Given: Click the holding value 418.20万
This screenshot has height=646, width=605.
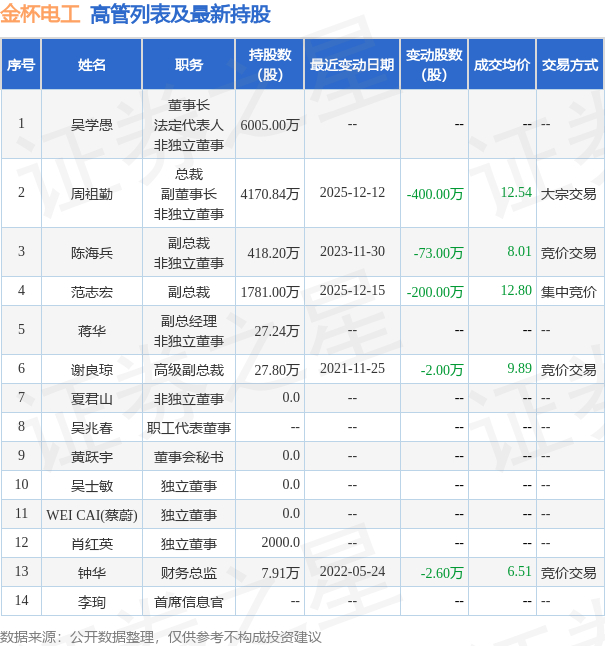Looking at the screenshot, I should coord(273,252).
